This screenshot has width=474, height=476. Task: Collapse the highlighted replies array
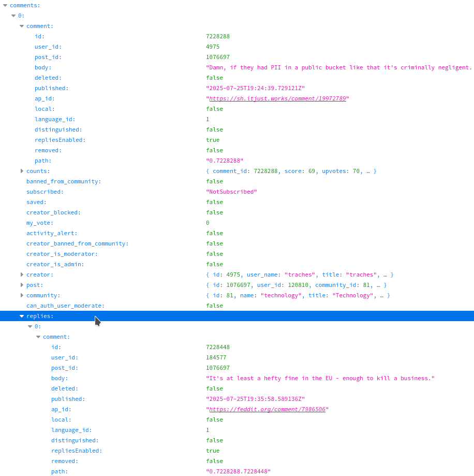pos(22,316)
